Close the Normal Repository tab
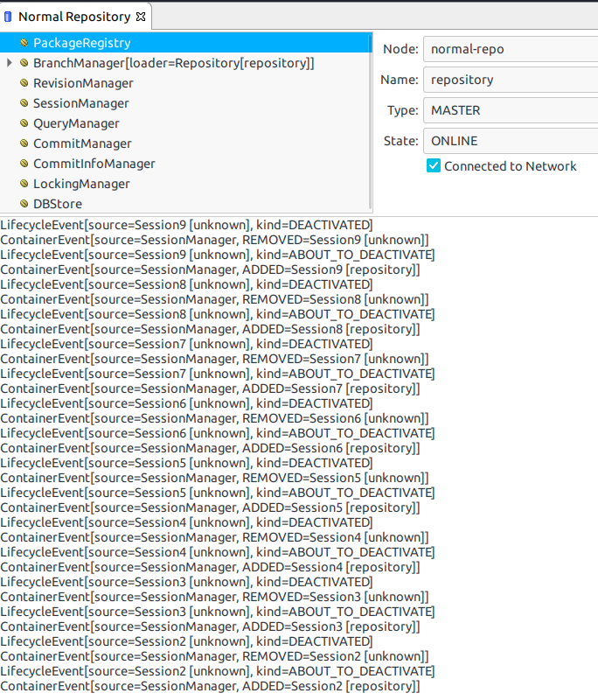This screenshot has width=598, height=700. [x=141, y=17]
